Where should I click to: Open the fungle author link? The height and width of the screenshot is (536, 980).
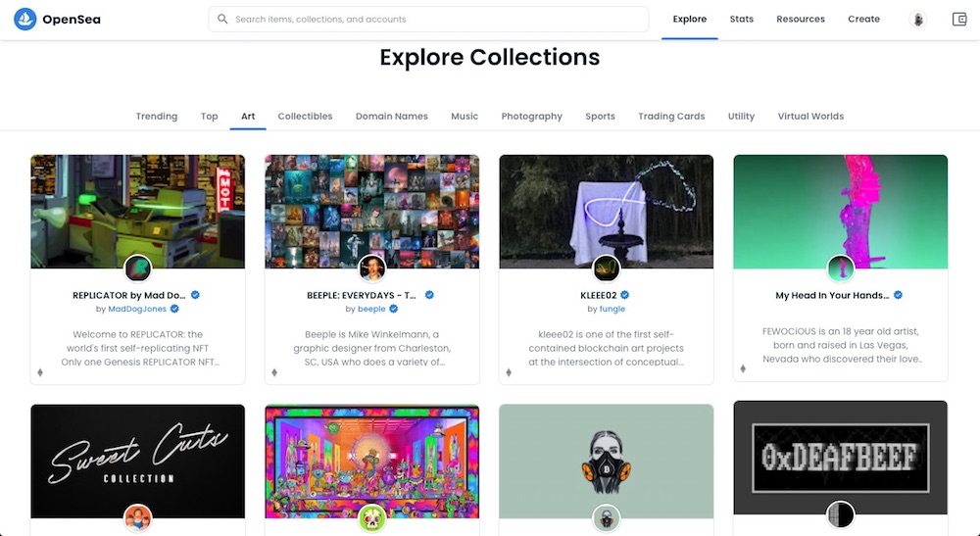(612, 309)
